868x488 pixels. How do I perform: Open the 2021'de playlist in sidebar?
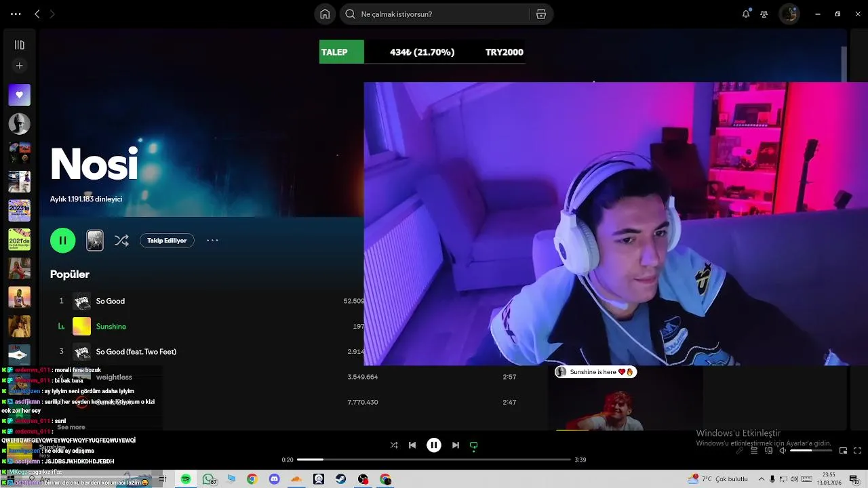point(19,239)
